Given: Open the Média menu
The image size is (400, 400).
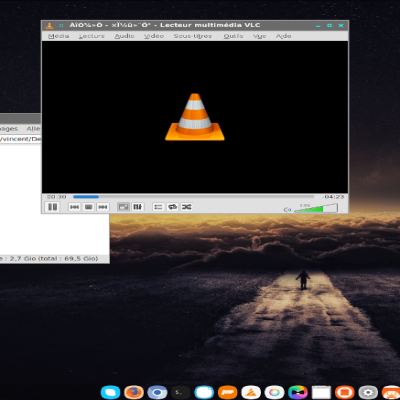Looking at the screenshot, I should coord(58,36).
